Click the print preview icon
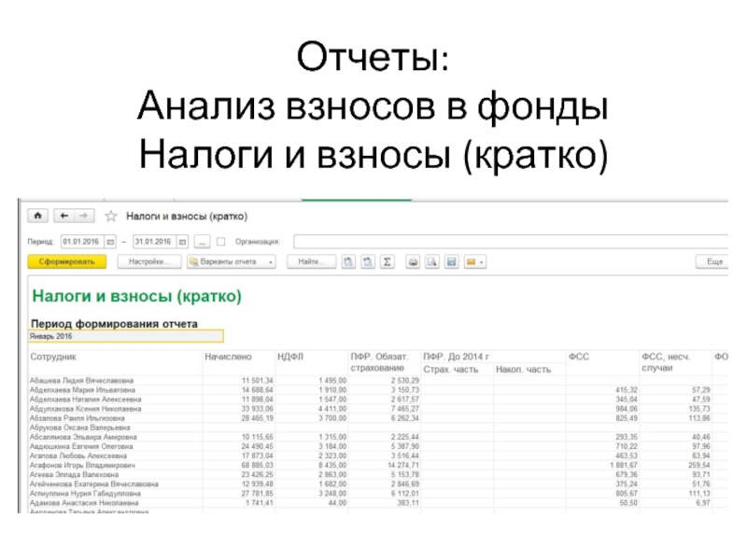The image size is (747, 560). (431, 262)
